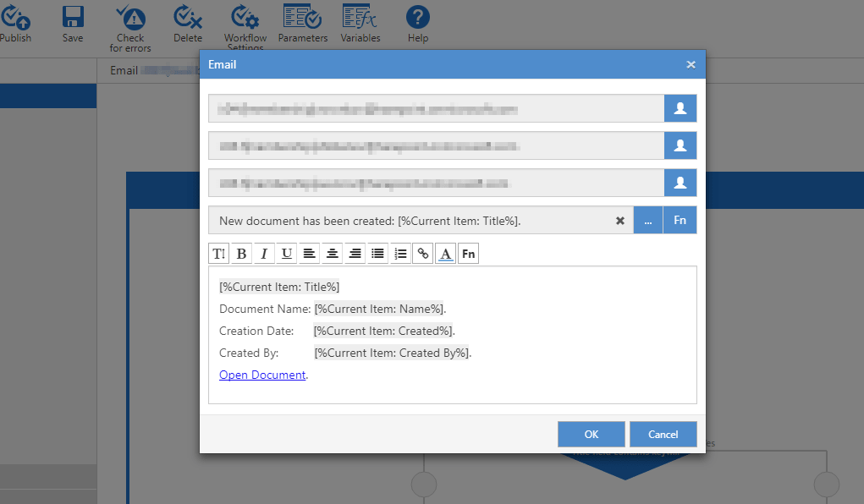Open people picker for first recipient field
The image size is (864, 504).
tap(680, 108)
